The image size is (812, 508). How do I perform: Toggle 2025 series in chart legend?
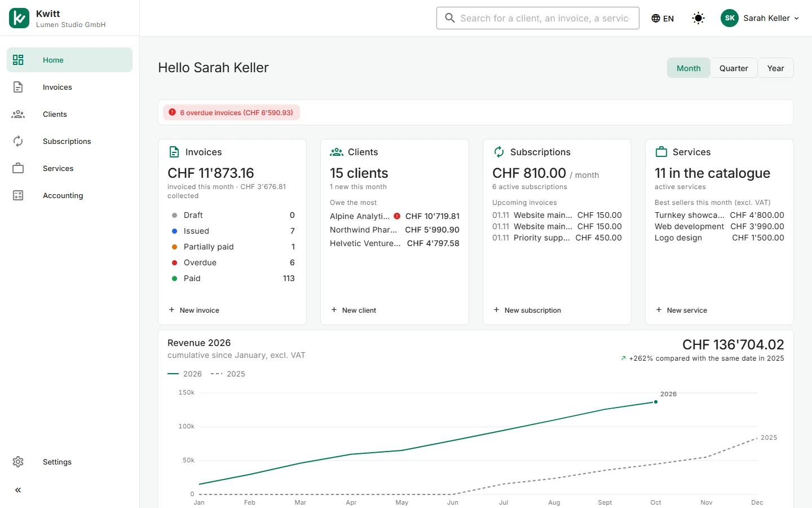coord(228,374)
